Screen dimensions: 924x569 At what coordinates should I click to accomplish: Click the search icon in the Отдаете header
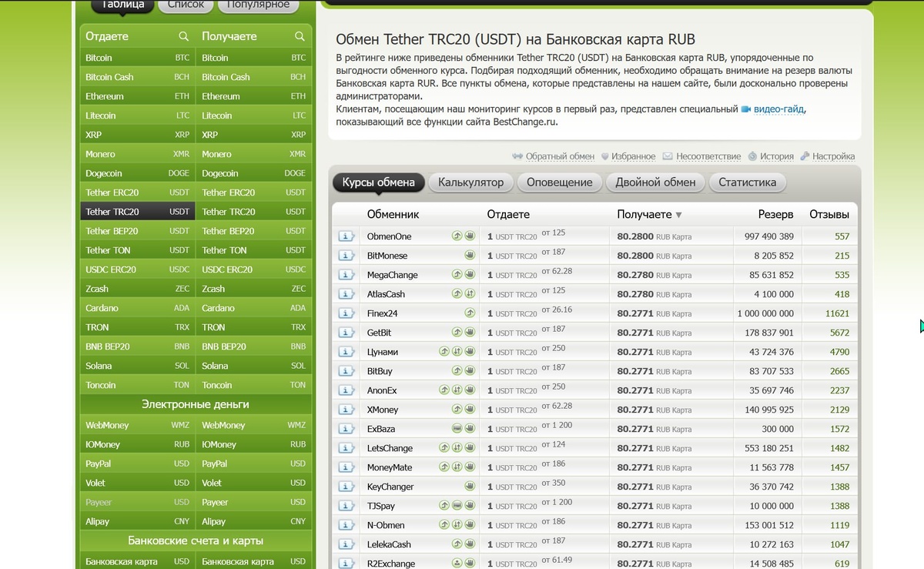183,36
